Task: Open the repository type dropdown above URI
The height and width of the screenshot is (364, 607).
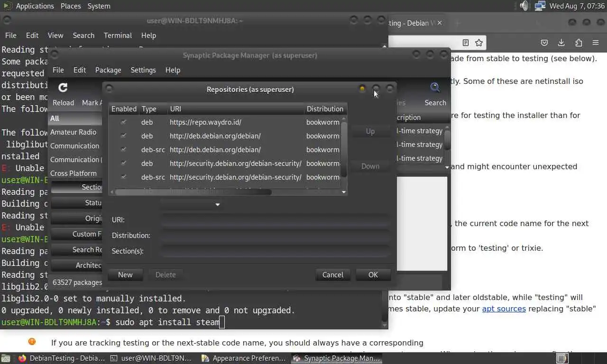Action: tap(191, 204)
